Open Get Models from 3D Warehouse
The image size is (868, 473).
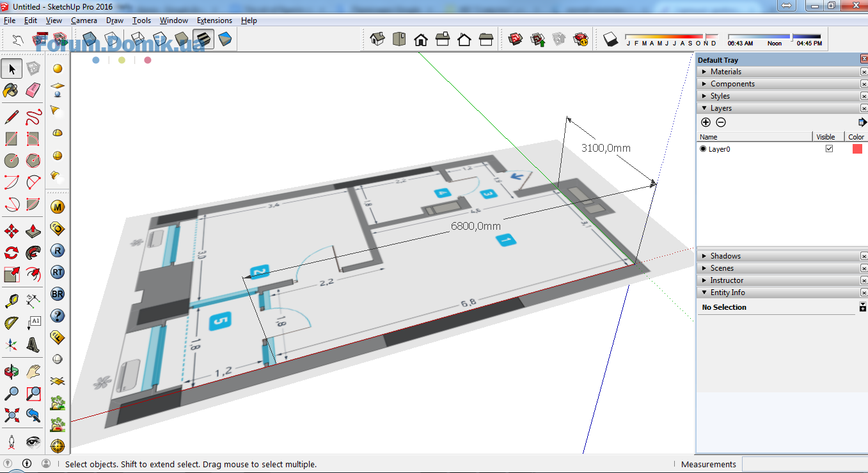tap(516, 39)
